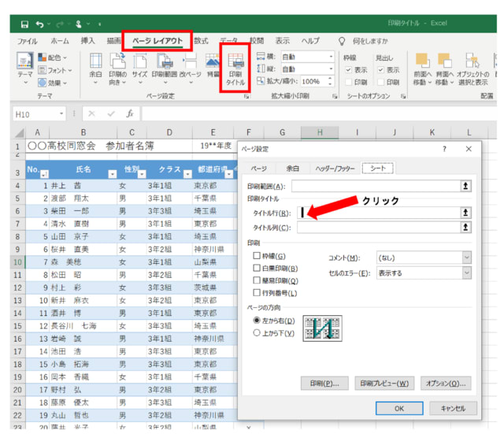The width and height of the screenshot is (504, 434).
Task: Open the 横 width dropdown
Action: click(x=331, y=57)
